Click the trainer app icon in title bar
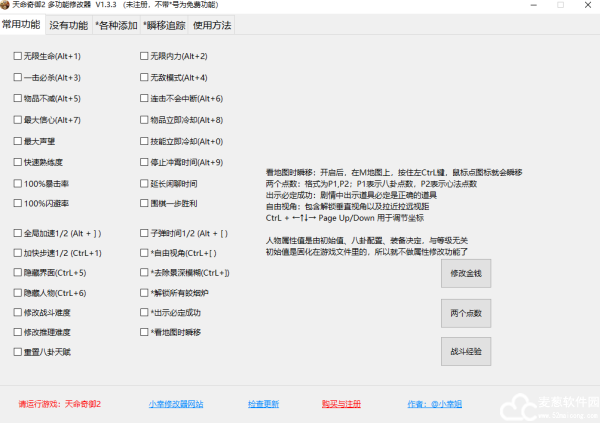This screenshot has width=600, height=423. pos(6,6)
